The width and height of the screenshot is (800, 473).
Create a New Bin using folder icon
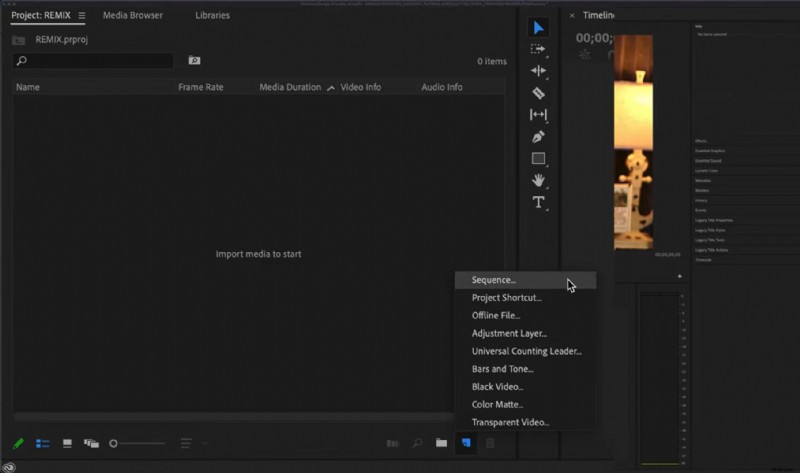pos(441,443)
